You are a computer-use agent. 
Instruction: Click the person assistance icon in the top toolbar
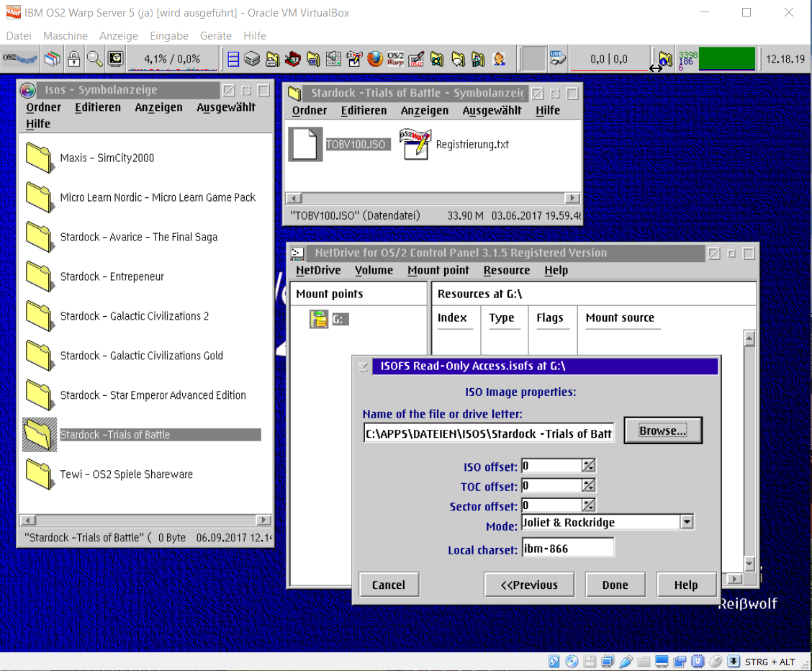499,59
